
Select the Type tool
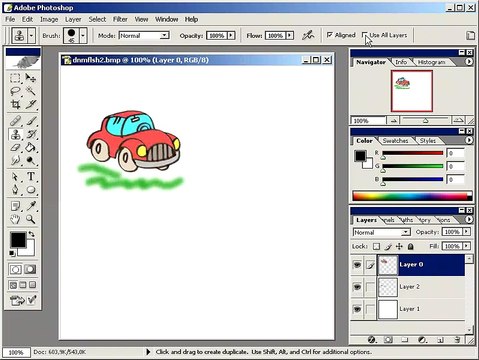(31, 177)
